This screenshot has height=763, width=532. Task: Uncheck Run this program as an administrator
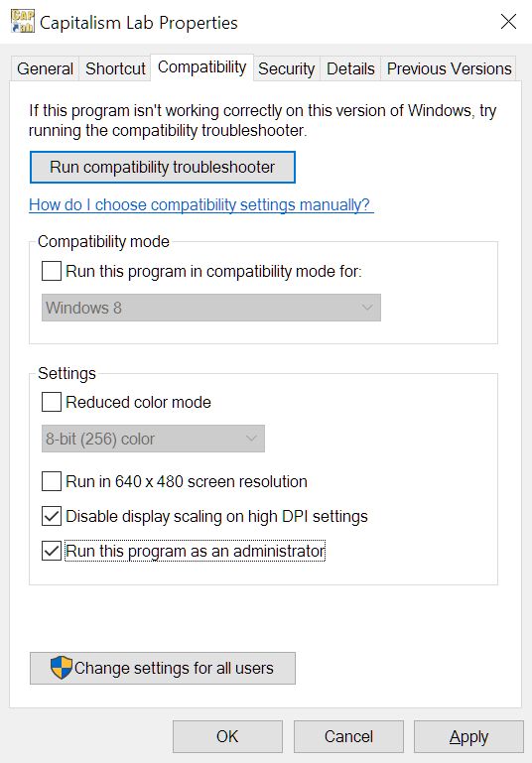pos(52,551)
